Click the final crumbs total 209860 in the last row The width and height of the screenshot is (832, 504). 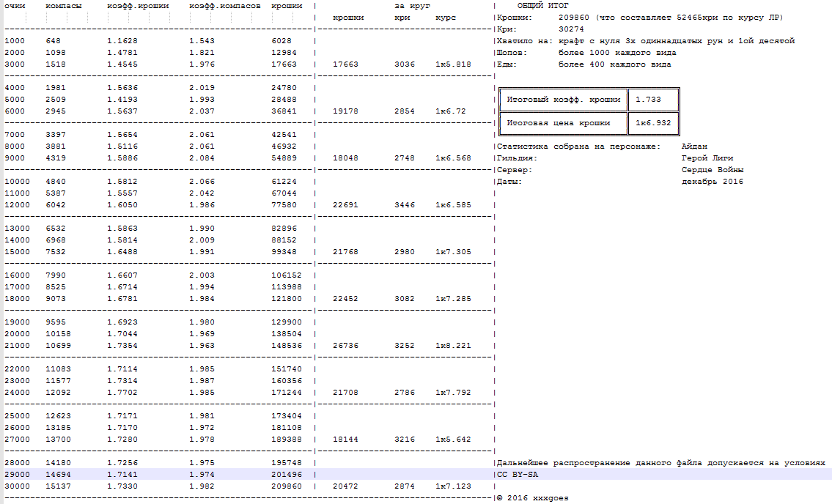pos(286,486)
